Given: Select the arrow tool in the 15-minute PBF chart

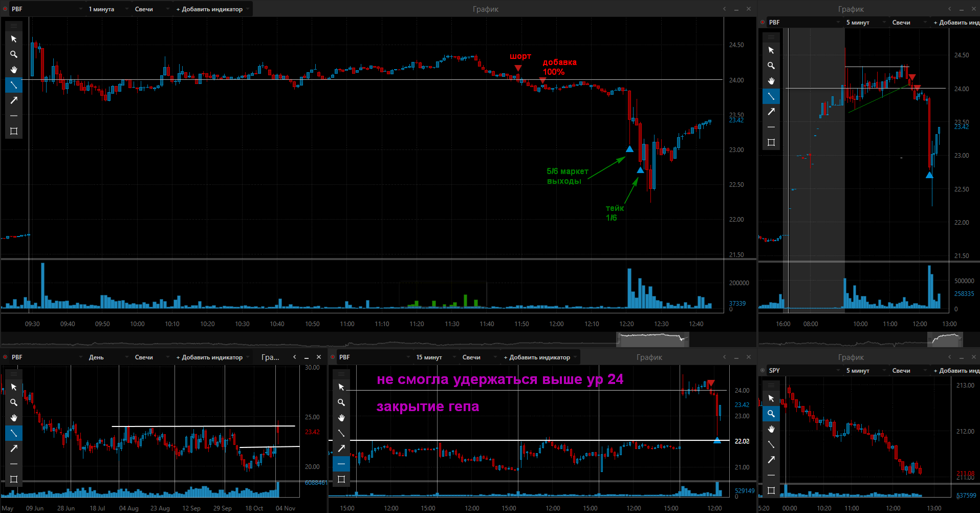Looking at the screenshot, I should click(x=341, y=448).
